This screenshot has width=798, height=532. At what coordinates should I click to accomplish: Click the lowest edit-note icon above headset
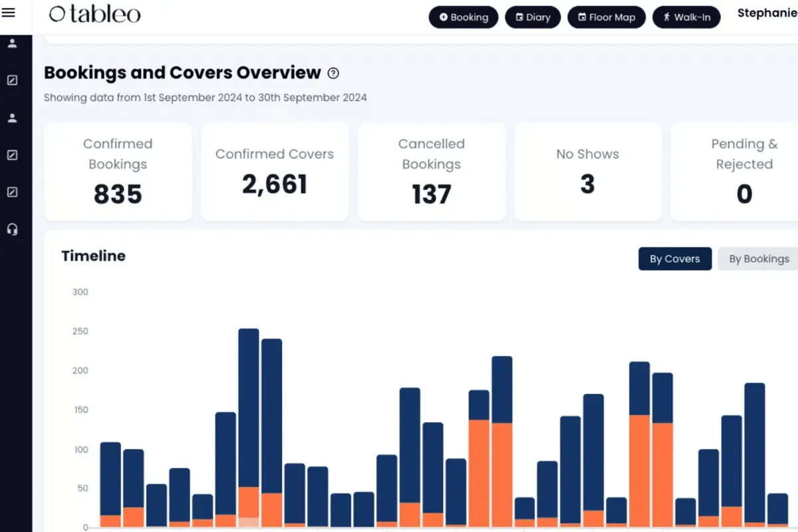click(12, 192)
